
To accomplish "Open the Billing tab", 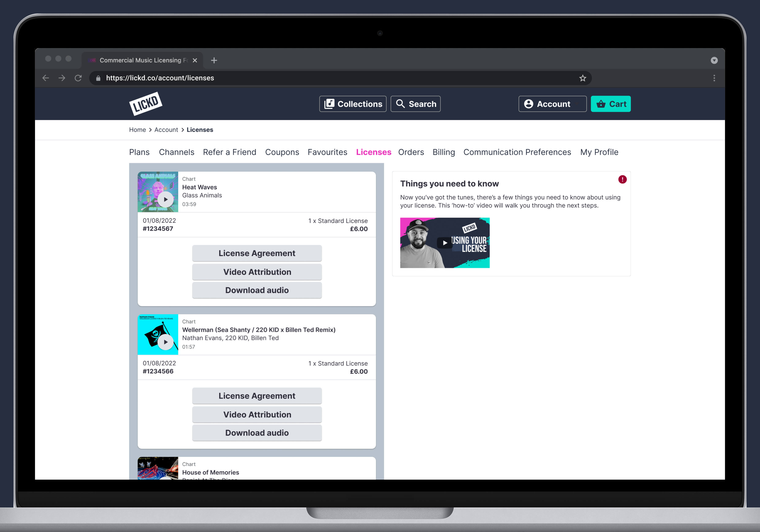I will [x=444, y=152].
